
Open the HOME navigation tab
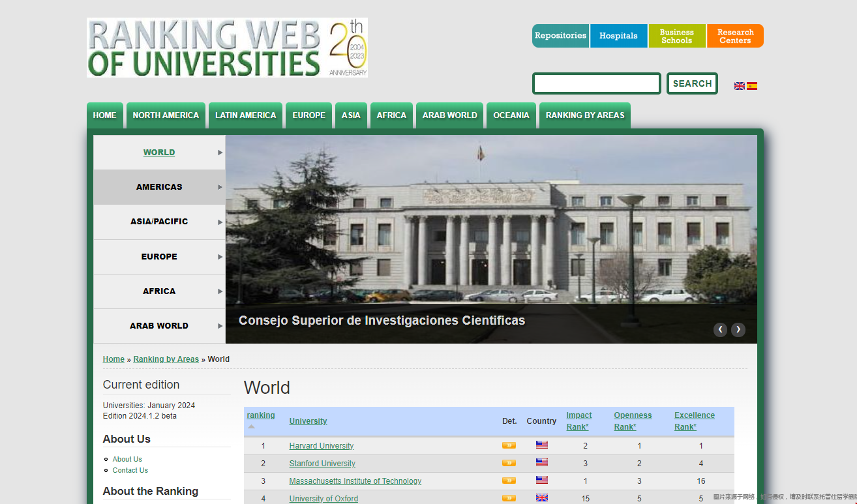[x=105, y=115]
